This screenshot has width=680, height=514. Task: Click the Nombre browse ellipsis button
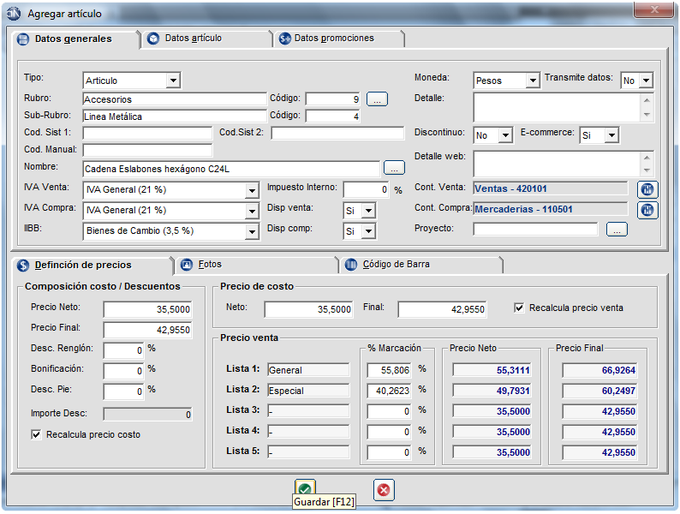[394, 168]
